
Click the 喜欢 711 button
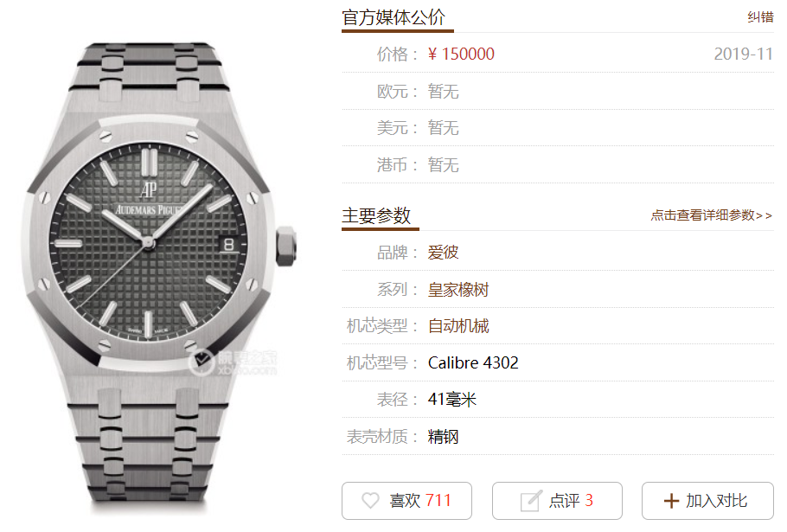406,501
